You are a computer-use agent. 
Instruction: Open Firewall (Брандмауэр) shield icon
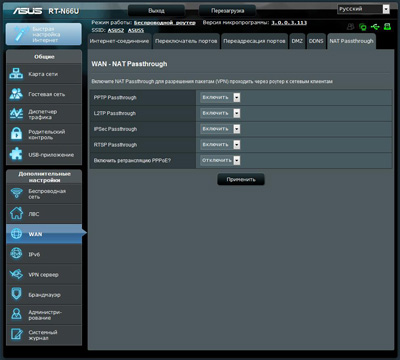coord(16,294)
